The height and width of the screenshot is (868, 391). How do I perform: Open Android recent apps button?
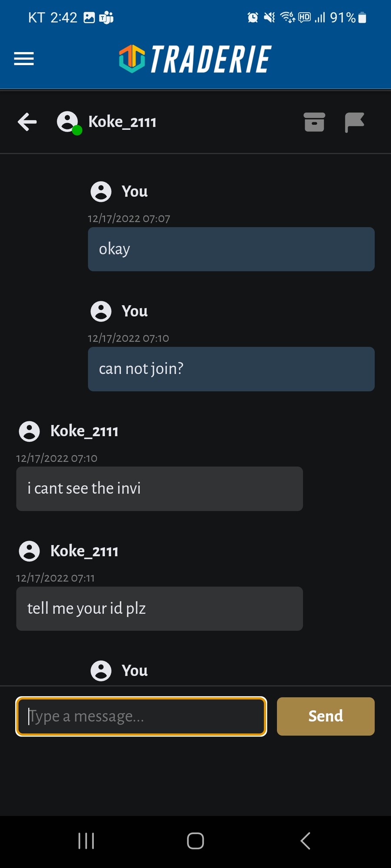click(x=86, y=841)
